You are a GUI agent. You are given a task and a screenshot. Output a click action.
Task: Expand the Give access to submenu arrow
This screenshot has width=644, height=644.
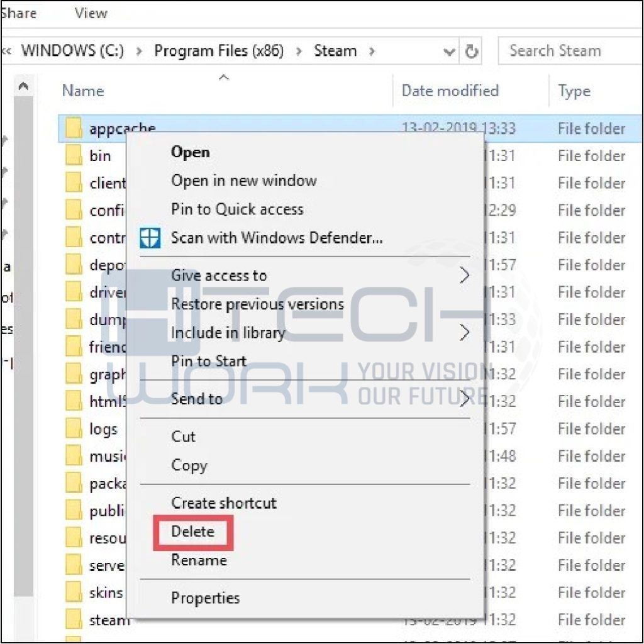point(464,275)
